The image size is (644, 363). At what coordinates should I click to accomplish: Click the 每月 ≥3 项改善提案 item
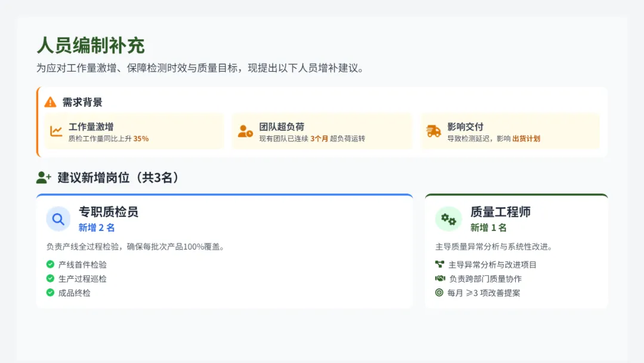pyautogui.click(x=484, y=293)
